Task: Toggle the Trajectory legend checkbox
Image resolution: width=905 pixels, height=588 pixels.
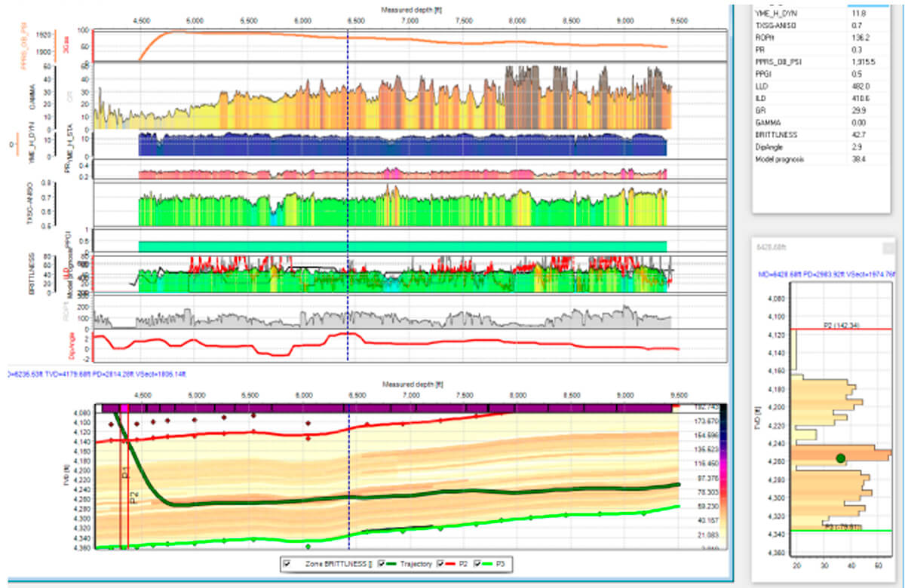Action: (x=382, y=563)
